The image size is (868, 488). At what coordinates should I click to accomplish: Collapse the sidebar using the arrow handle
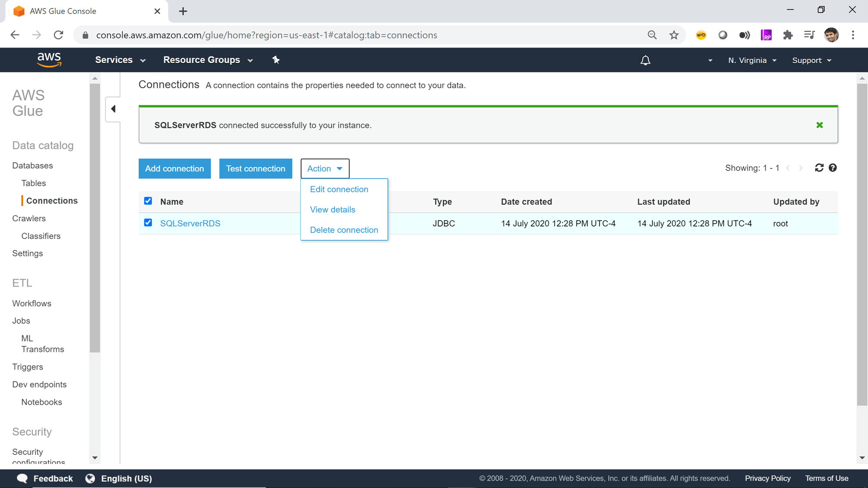pos(112,109)
